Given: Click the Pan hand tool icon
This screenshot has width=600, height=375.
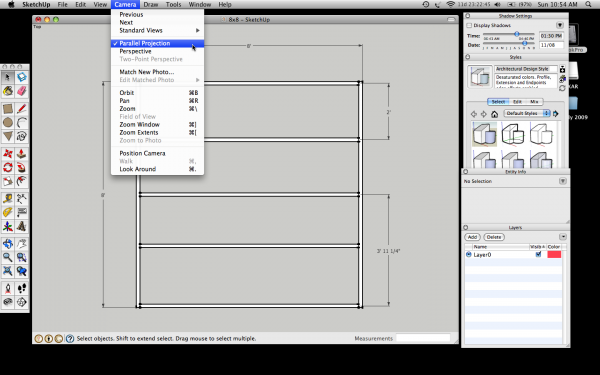Looking at the screenshot, I should coord(22,244).
